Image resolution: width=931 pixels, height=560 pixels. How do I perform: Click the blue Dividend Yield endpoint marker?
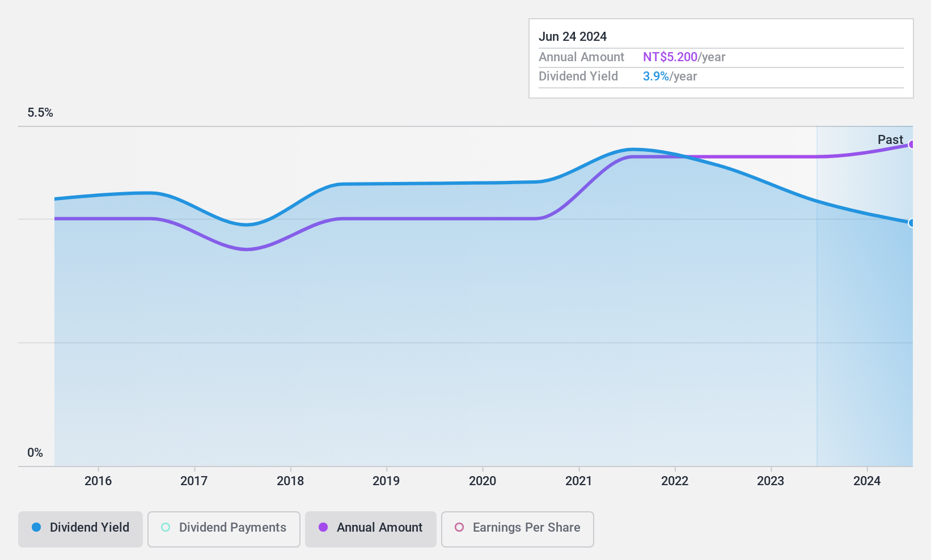(x=912, y=223)
